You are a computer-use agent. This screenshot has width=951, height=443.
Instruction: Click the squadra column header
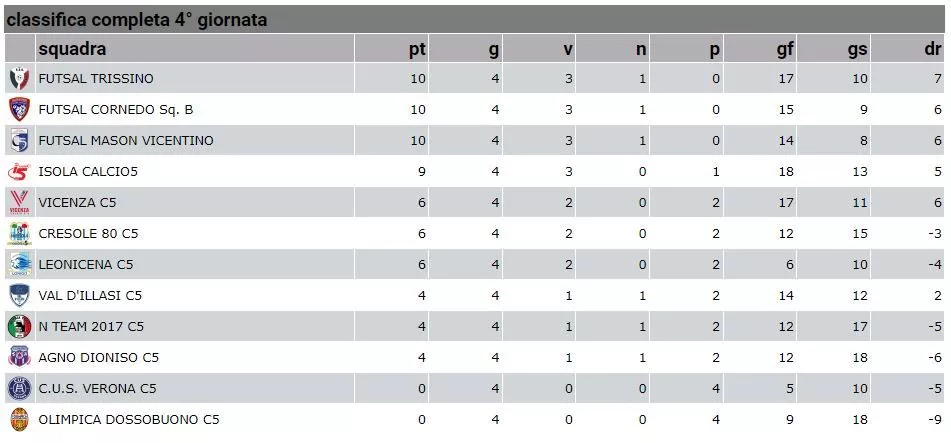click(x=72, y=49)
